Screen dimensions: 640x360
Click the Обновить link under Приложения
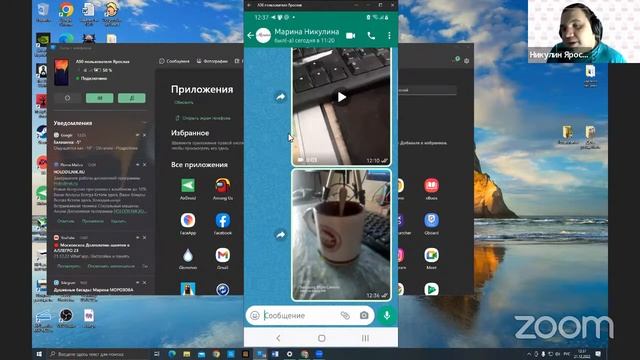(184, 102)
